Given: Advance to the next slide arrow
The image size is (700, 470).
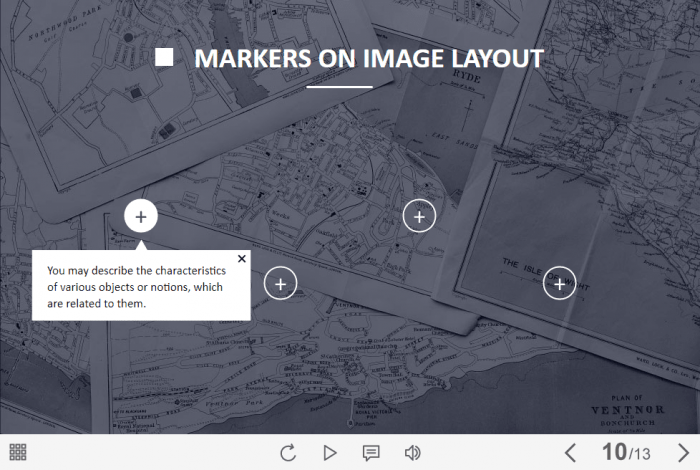Looking at the screenshot, I should click(683, 453).
